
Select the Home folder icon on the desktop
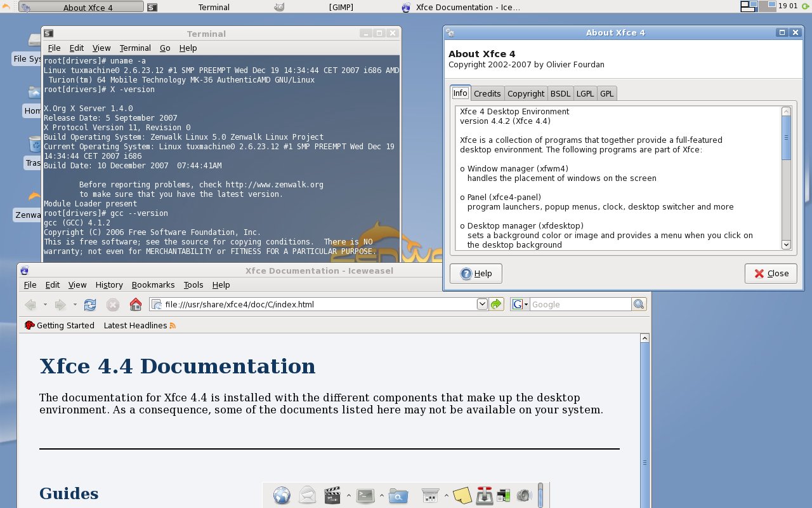click(34, 93)
